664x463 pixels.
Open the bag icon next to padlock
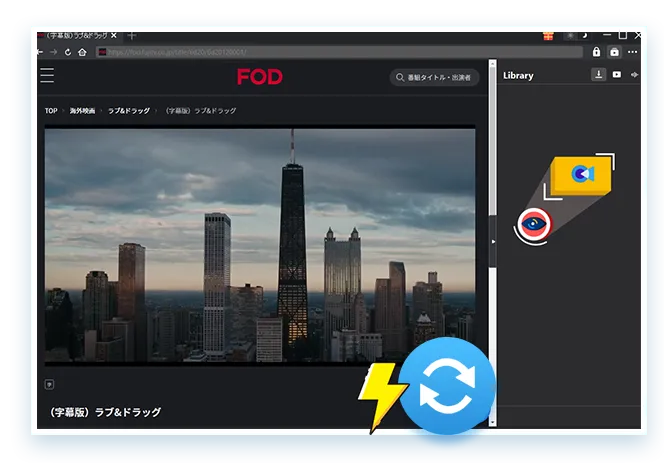click(614, 52)
